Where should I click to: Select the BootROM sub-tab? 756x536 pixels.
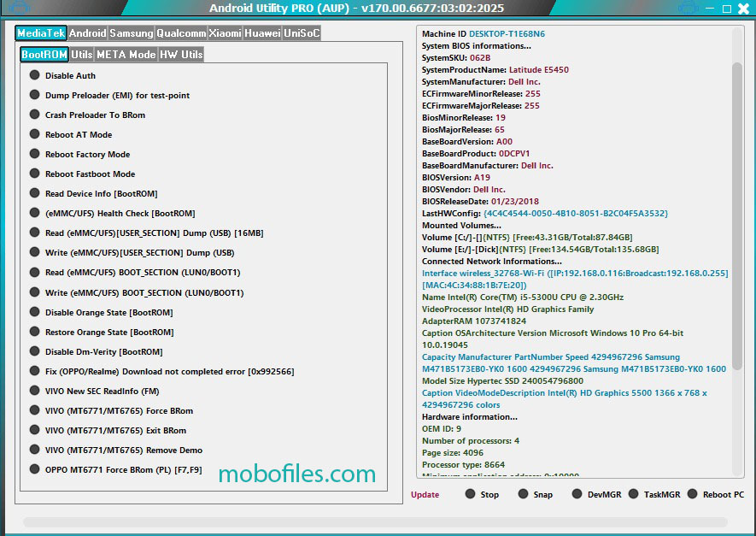point(44,55)
